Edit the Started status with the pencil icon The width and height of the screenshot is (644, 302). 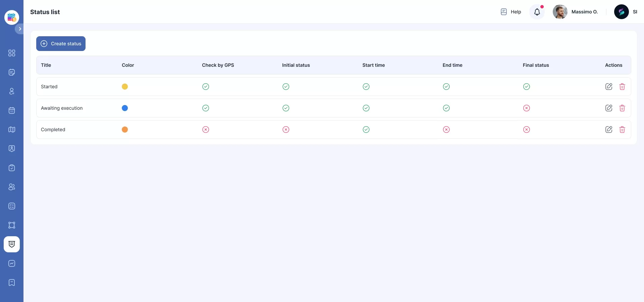(x=609, y=87)
